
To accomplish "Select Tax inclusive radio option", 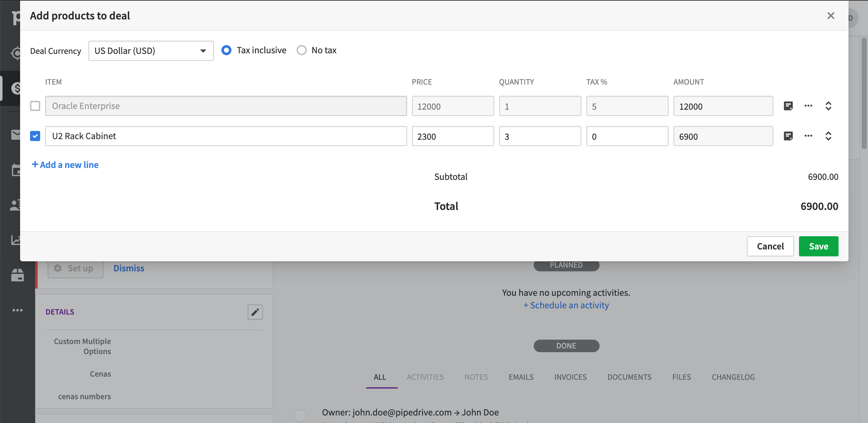I will [x=226, y=50].
